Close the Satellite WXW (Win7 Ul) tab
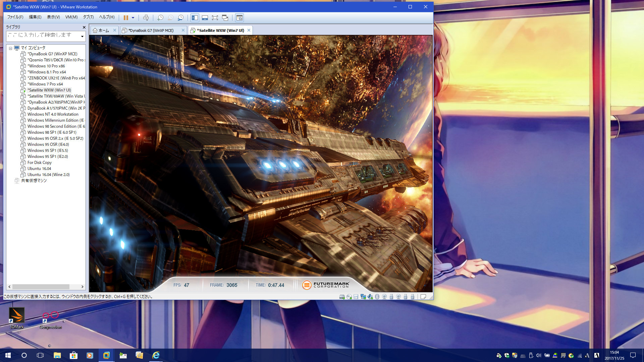 click(249, 30)
